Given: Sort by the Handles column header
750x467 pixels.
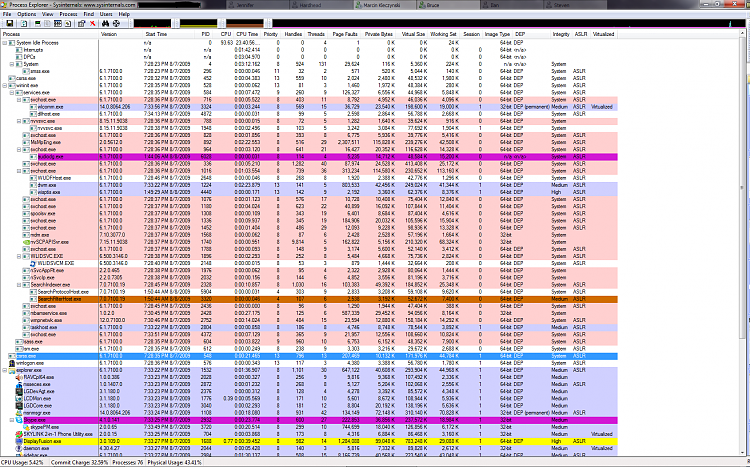Looking at the screenshot, I should 293,34.
